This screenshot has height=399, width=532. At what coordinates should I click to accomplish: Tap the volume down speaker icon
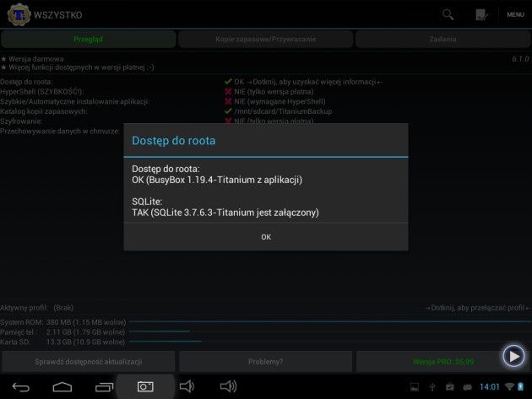point(187,386)
